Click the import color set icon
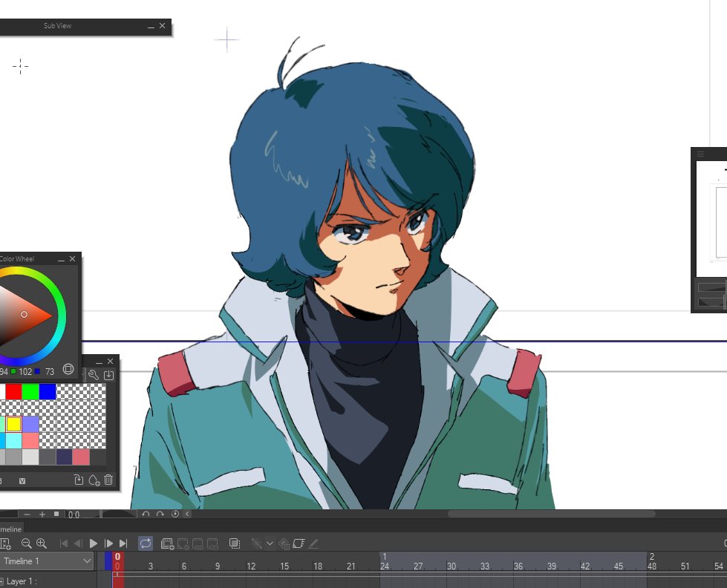 tap(108, 375)
